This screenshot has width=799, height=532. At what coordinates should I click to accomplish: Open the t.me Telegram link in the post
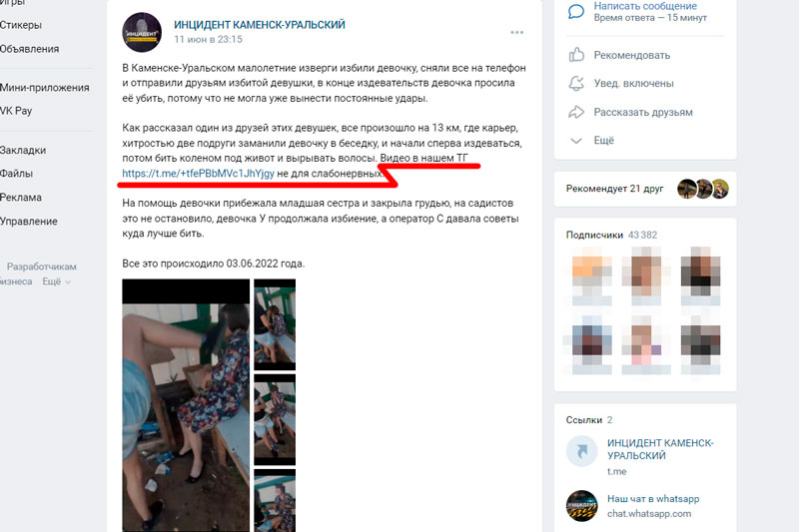click(x=198, y=173)
